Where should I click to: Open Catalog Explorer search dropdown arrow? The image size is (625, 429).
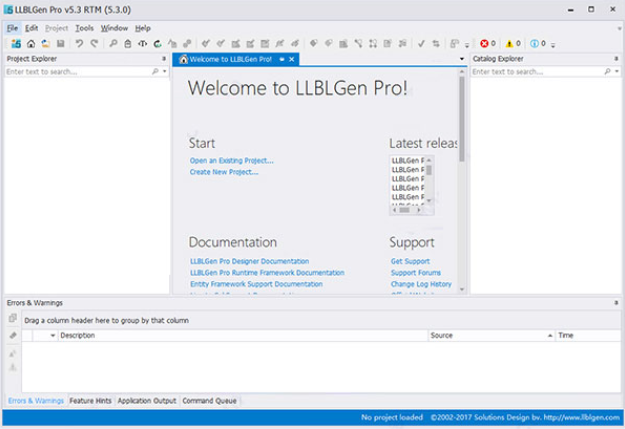(x=617, y=72)
